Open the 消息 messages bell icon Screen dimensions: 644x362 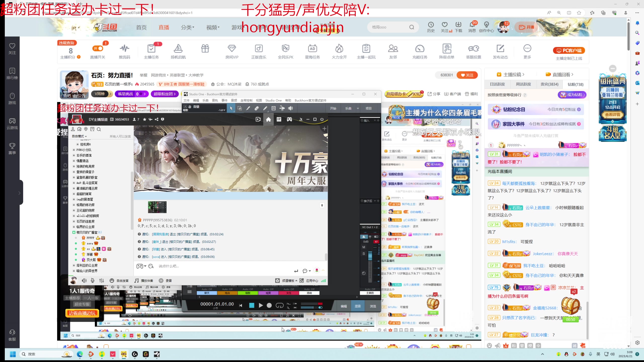tap(472, 27)
